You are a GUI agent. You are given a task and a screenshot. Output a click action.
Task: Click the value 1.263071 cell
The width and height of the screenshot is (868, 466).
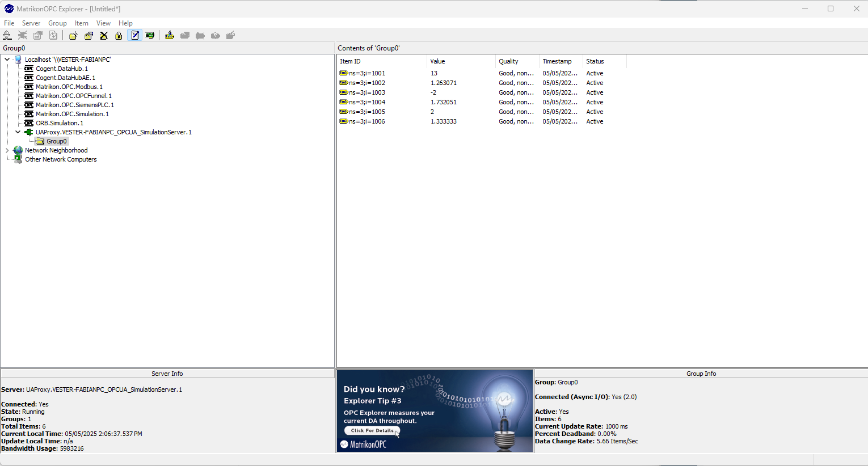tap(444, 83)
